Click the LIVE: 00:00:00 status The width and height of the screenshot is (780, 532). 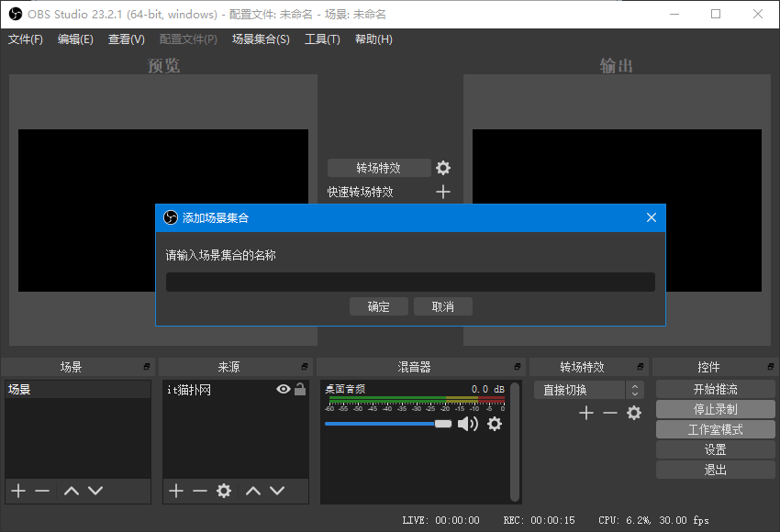click(440, 520)
